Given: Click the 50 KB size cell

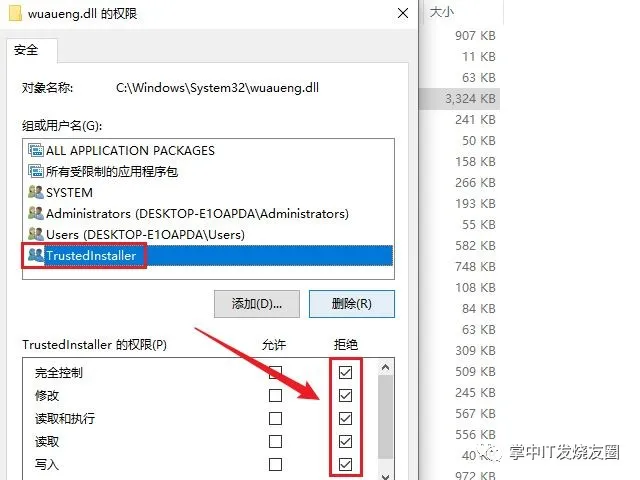Looking at the screenshot, I should pos(478,141).
